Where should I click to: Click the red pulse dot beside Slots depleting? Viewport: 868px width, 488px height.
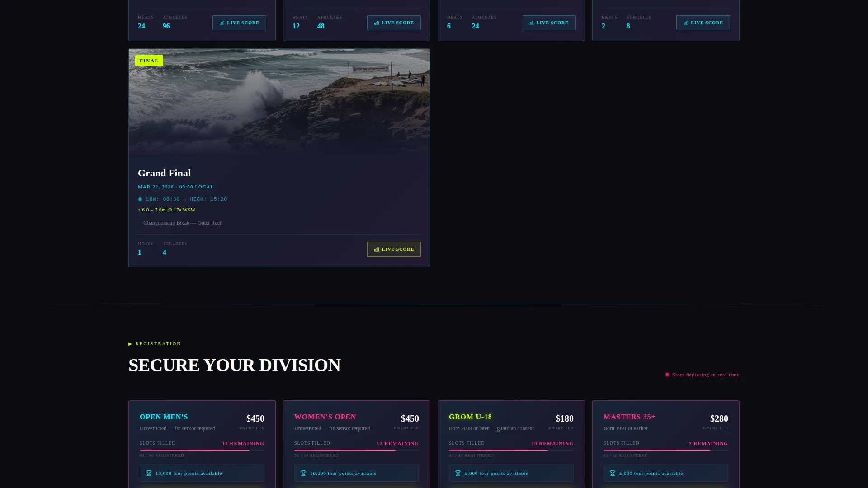pos(667,375)
